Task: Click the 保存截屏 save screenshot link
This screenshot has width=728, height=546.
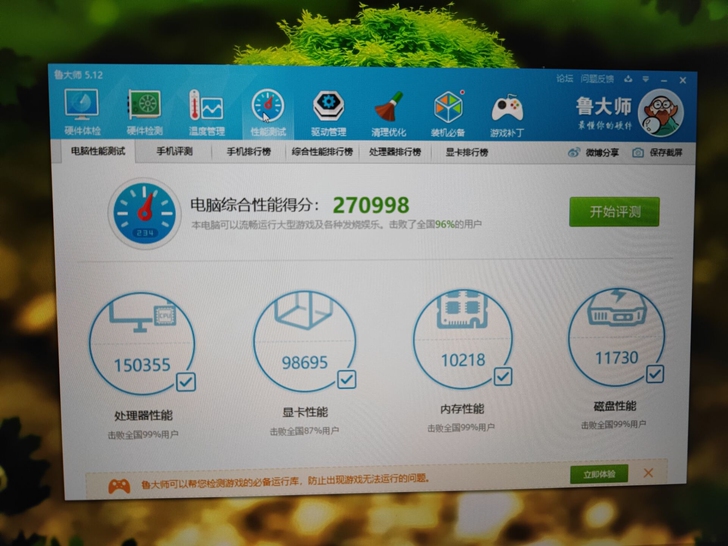Action: pyautogui.click(x=666, y=152)
